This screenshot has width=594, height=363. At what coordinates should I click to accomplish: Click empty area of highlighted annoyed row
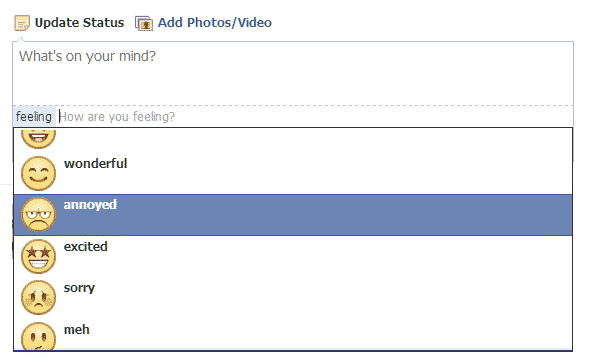(x=341, y=215)
